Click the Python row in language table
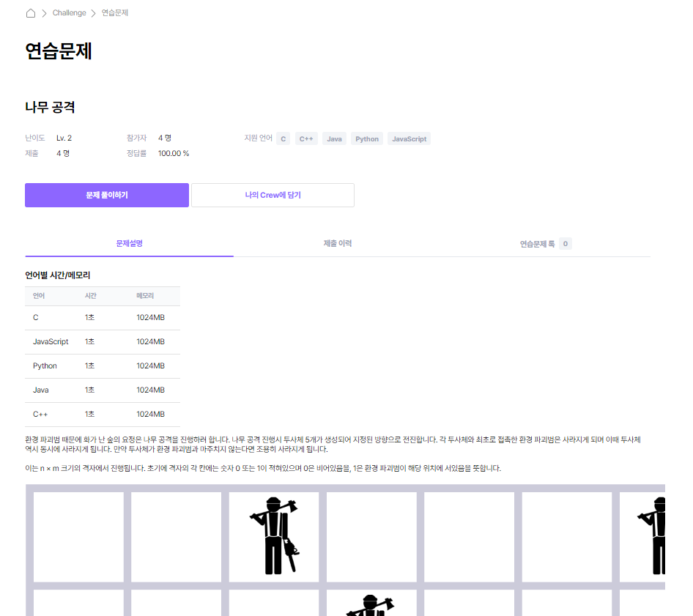 (x=103, y=366)
